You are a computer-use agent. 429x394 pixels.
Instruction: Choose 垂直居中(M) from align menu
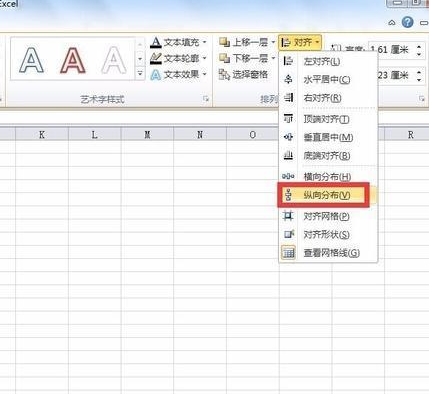point(328,137)
